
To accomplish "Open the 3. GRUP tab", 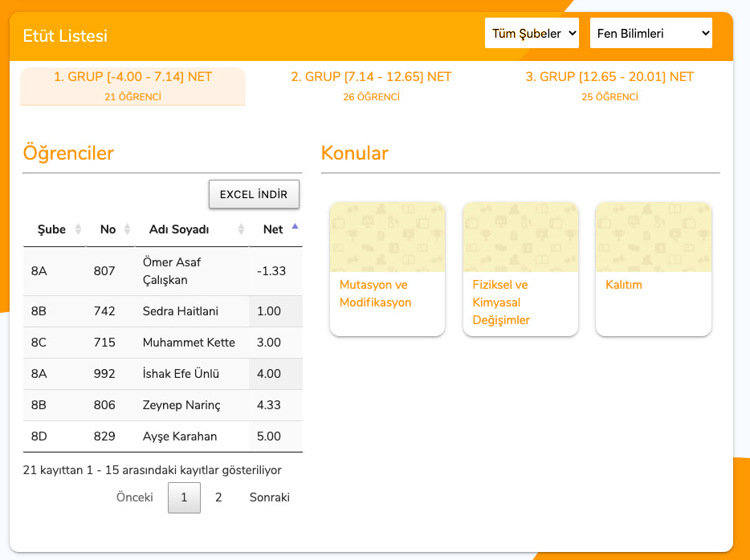I will pos(609,86).
